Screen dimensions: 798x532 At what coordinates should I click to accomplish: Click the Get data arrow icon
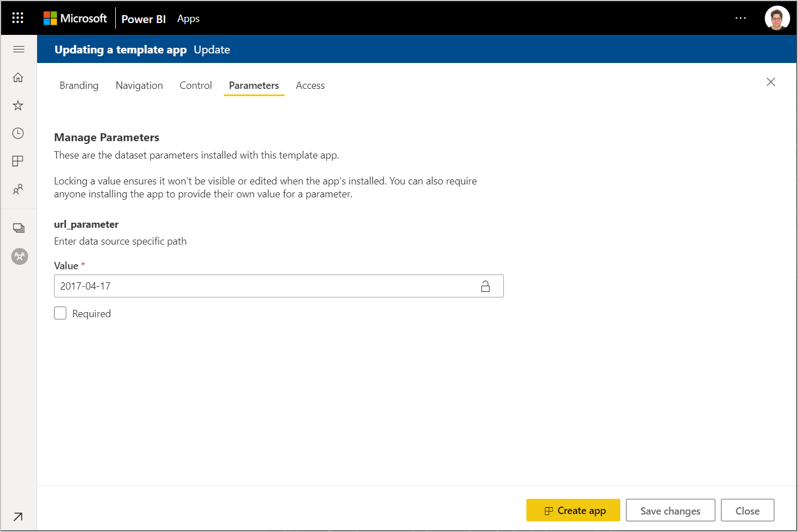18,516
